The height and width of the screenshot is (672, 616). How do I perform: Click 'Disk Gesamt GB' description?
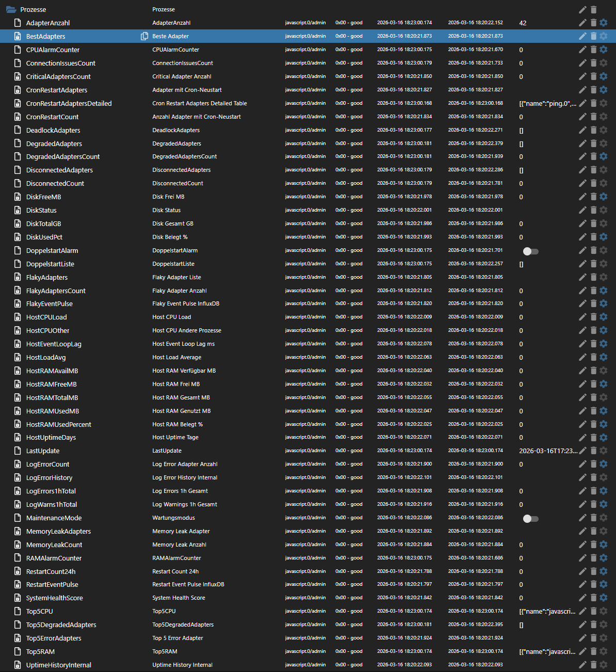[x=173, y=223]
